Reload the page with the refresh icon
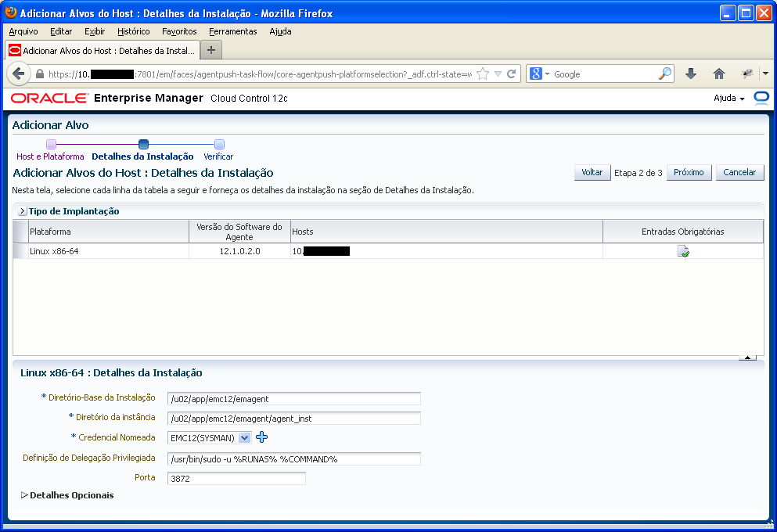The width and height of the screenshot is (777, 532). click(x=512, y=74)
